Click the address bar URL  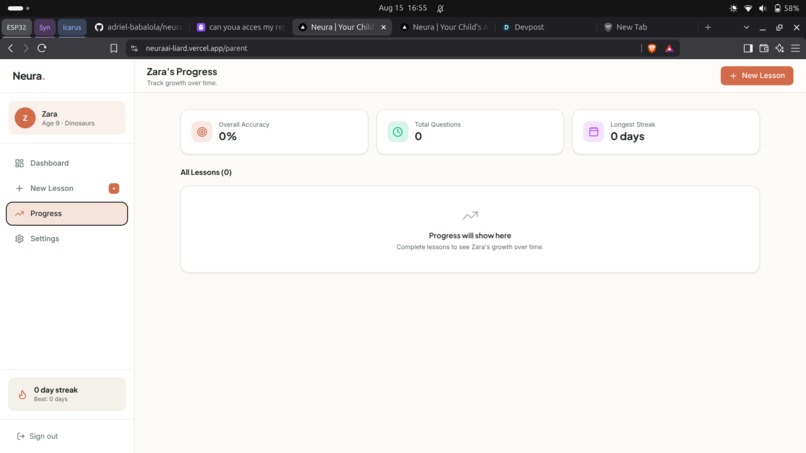[x=196, y=48]
